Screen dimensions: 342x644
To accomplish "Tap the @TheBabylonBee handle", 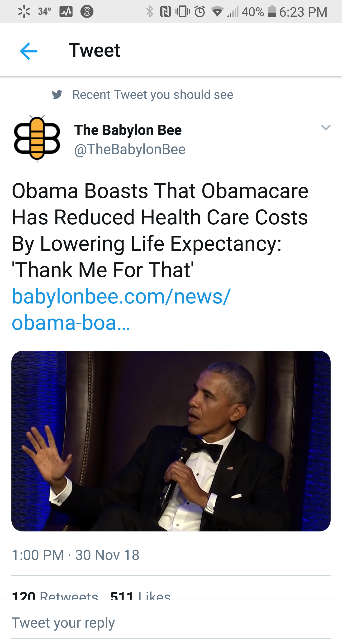I will tap(130, 150).
